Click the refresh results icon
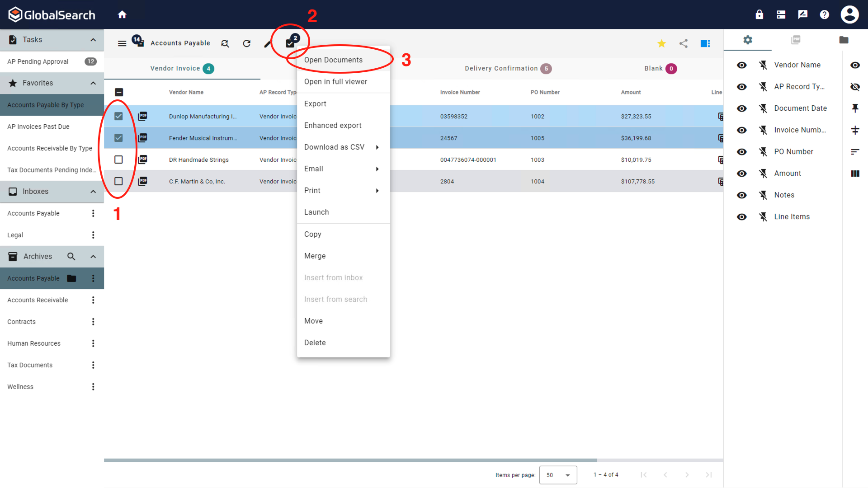This screenshot has height=488, width=868. (x=247, y=43)
